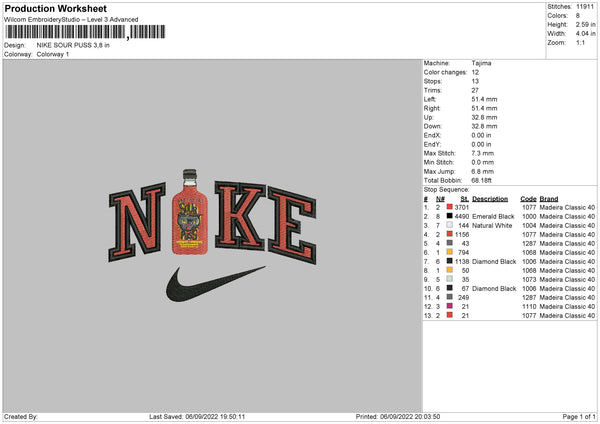Click the 'St.' column header
The width and height of the screenshot is (600, 424).
click(x=465, y=199)
